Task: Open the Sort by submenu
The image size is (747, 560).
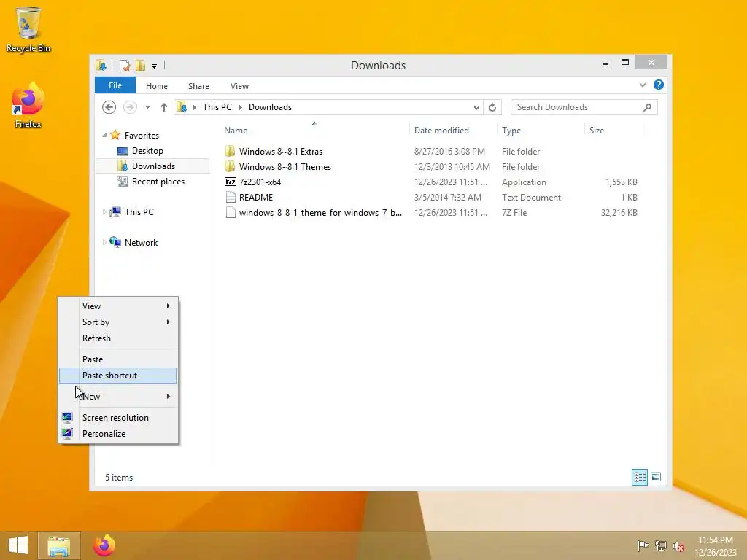Action: tap(117, 322)
